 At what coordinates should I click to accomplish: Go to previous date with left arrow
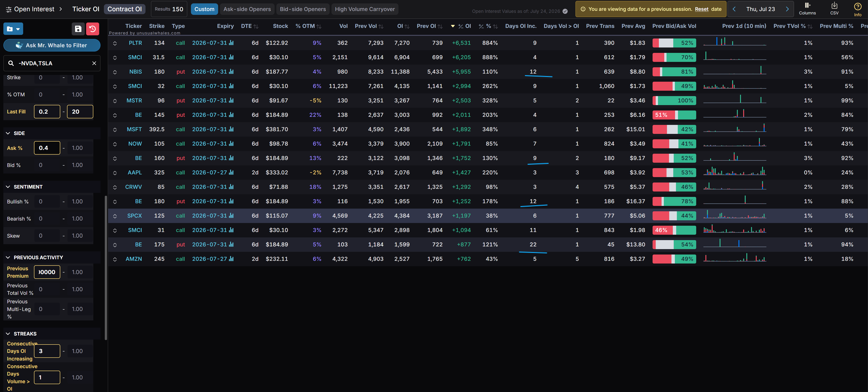734,9
